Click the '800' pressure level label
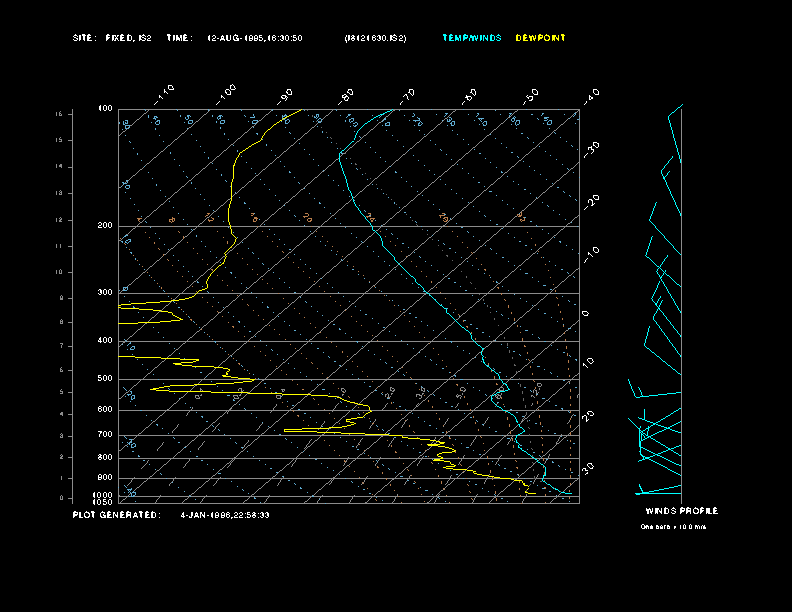Viewport: 792px width, 612px height. pyautogui.click(x=105, y=457)
